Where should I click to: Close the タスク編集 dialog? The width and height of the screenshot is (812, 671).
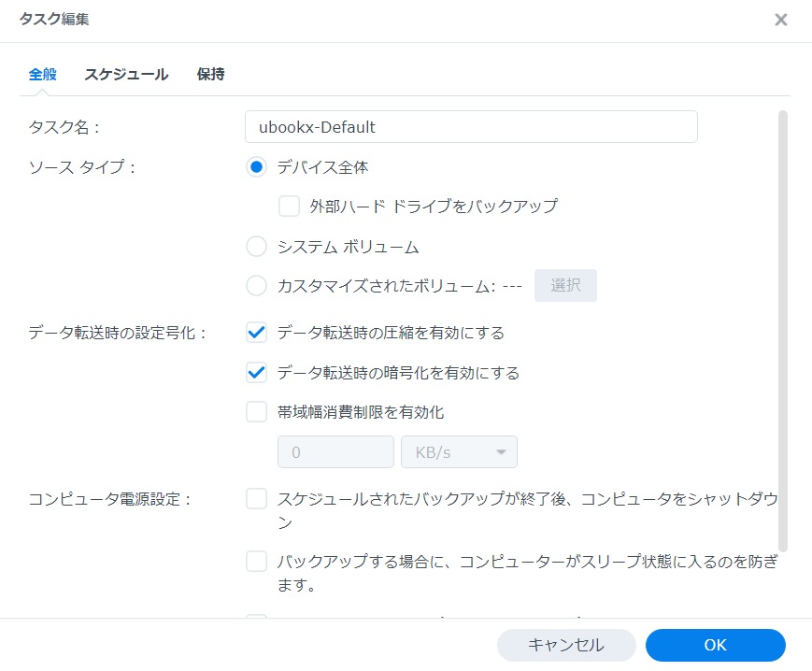(x=781, y=19)
